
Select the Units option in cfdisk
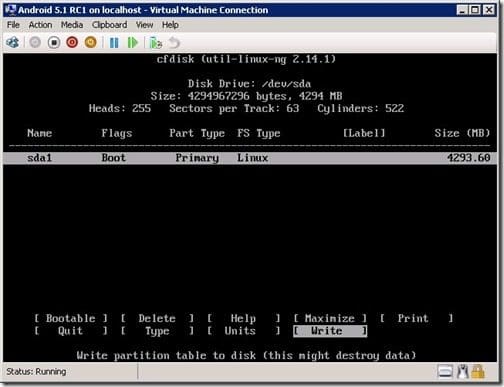pos(243,331)
